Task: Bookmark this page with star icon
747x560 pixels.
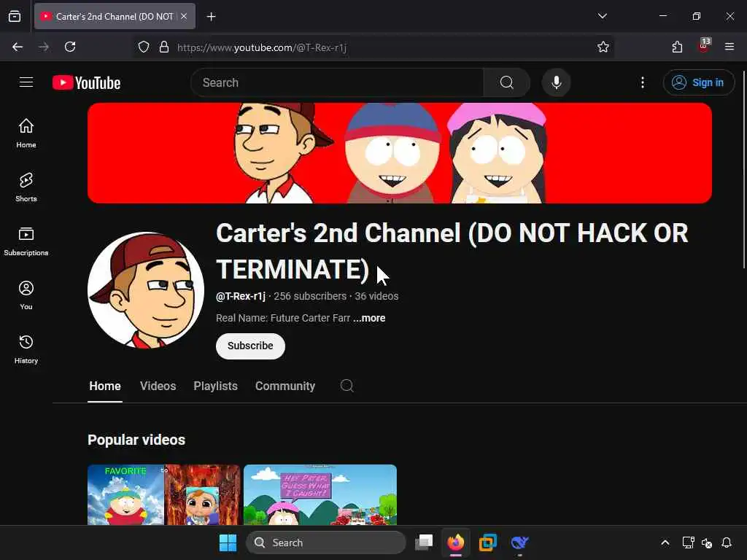Action: 603,47
